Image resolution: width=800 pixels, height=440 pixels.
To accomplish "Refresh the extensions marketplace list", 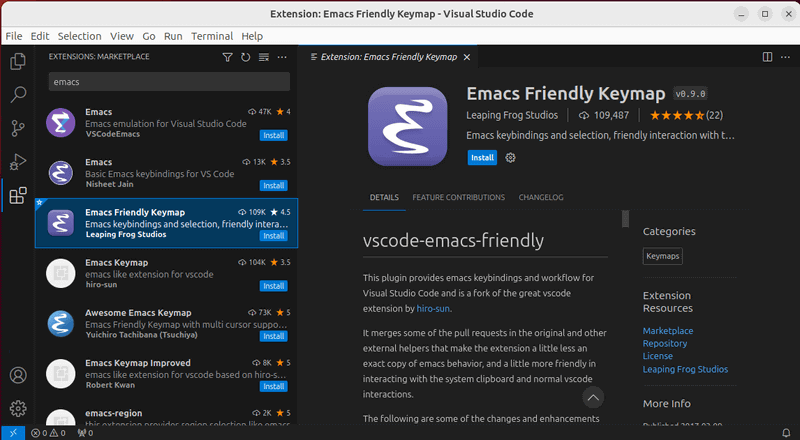I will 245,57.
